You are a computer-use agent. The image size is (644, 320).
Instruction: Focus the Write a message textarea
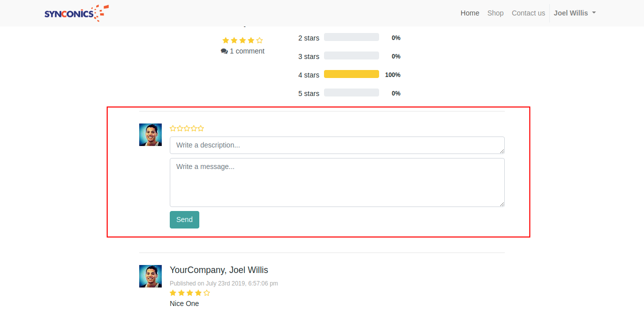337,182
